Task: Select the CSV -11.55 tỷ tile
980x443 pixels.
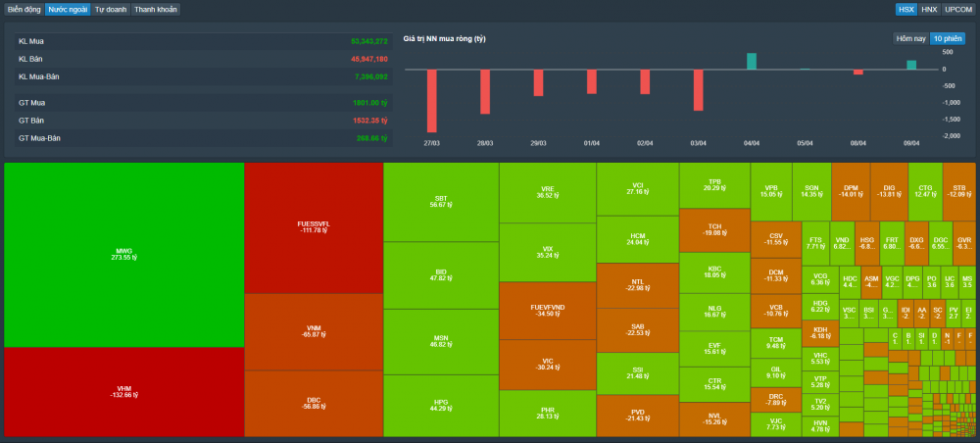Action: click(x=775, y=239)
